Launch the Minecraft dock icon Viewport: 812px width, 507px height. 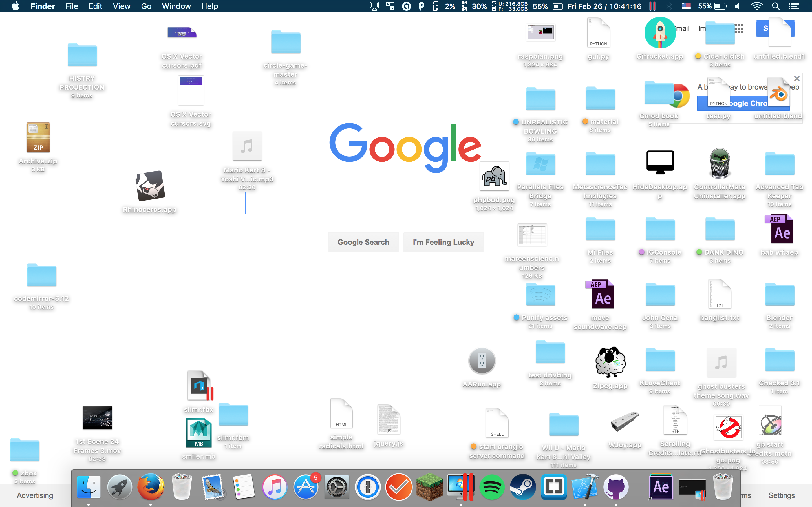429,487
